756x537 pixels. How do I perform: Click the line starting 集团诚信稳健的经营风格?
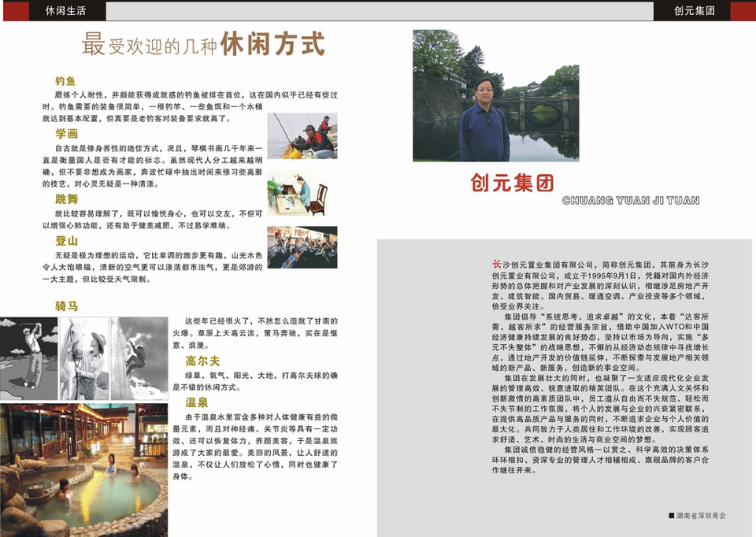tap(606, 450)
